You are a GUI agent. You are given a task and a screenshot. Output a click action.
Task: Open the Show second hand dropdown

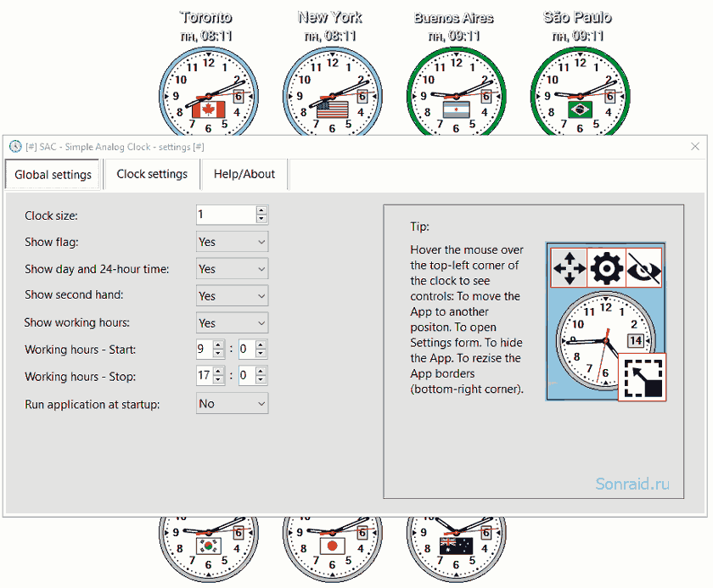point(233,296)
